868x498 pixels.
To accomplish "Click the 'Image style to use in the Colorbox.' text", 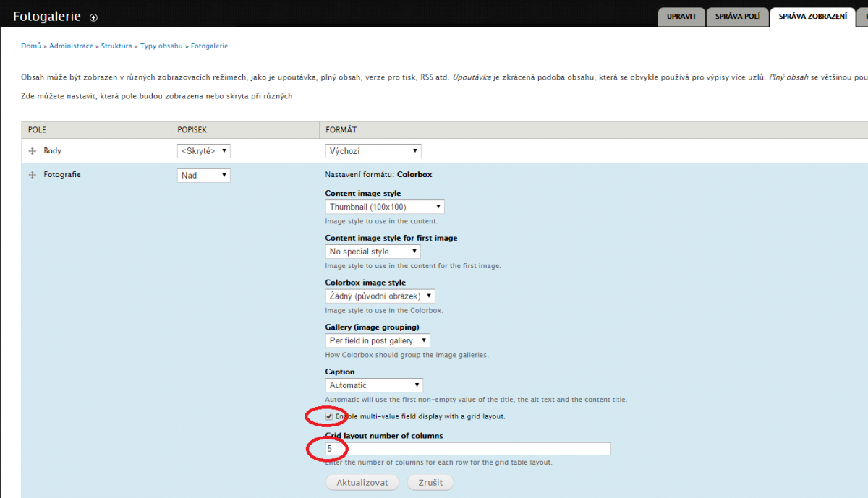I will (x=384, y=311).
